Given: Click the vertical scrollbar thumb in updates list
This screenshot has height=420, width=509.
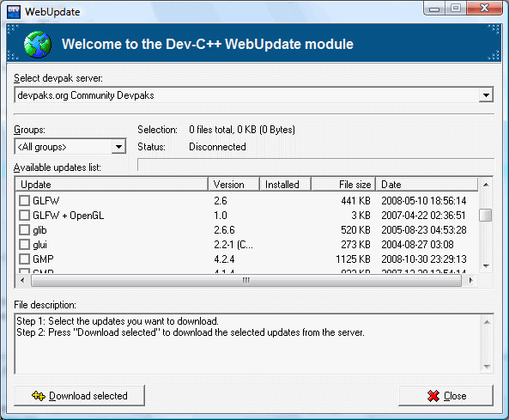Looking at the screenshot, I should (x=486, y=215).
